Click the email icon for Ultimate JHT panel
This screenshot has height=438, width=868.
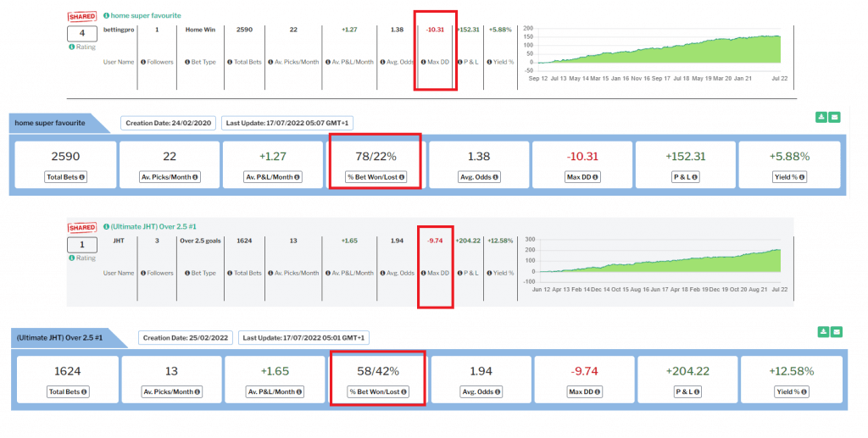[836, 331]
